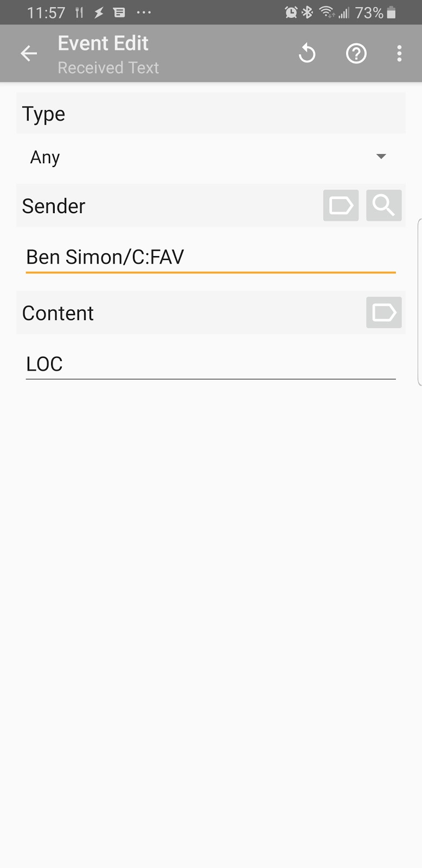The height and width of the screenshot is (868, 422).
Task: Tap the variable tag icon next to Sender
Action: point(341,205)
